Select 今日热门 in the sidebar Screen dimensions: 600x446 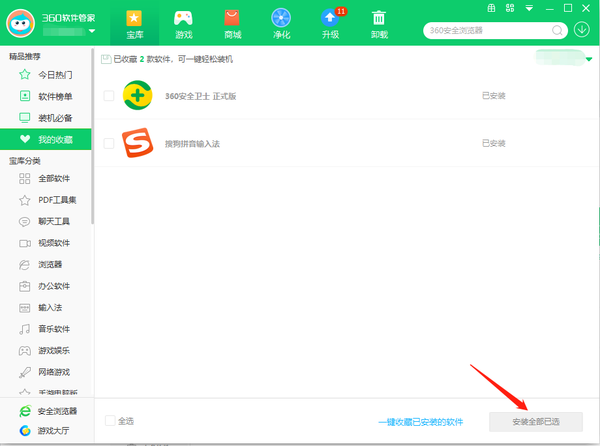[46, 75]
